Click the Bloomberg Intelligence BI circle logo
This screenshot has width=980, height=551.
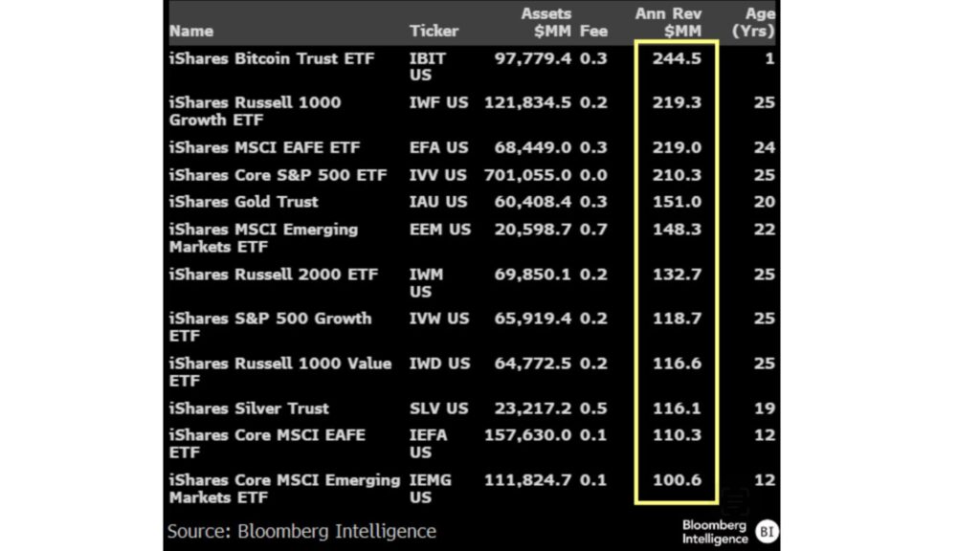tap(767, 531)
